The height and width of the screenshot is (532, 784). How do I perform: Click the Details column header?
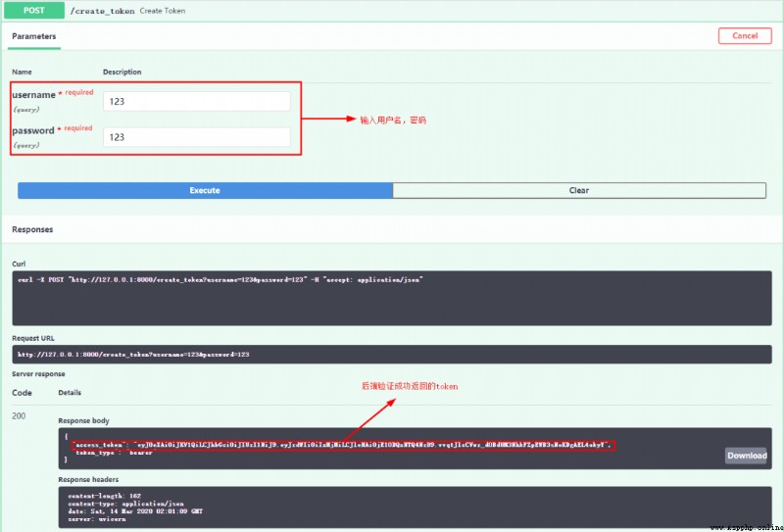[70, 393]
